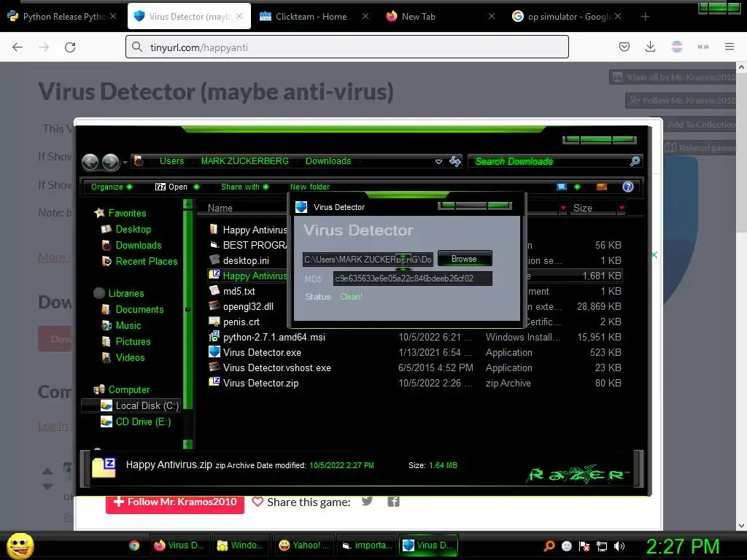Open the address bar history dropdown arrow

(x=438, y=162)
